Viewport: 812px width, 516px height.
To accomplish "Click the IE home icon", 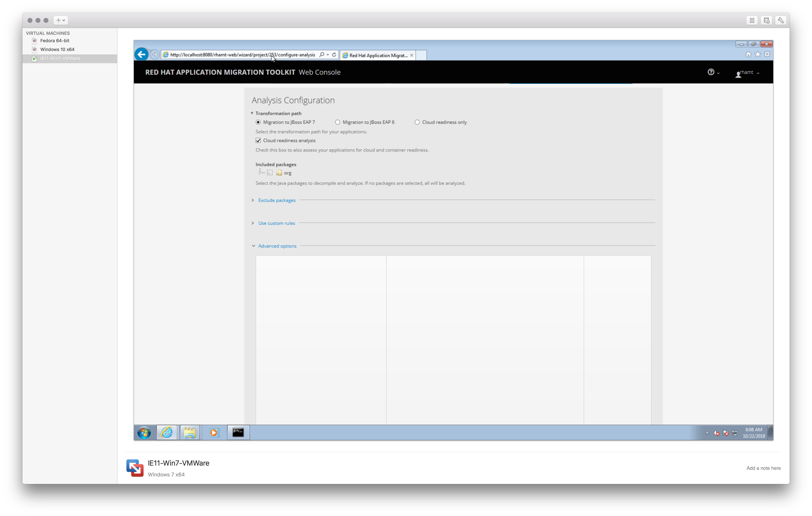I will [x=748, y=54].
